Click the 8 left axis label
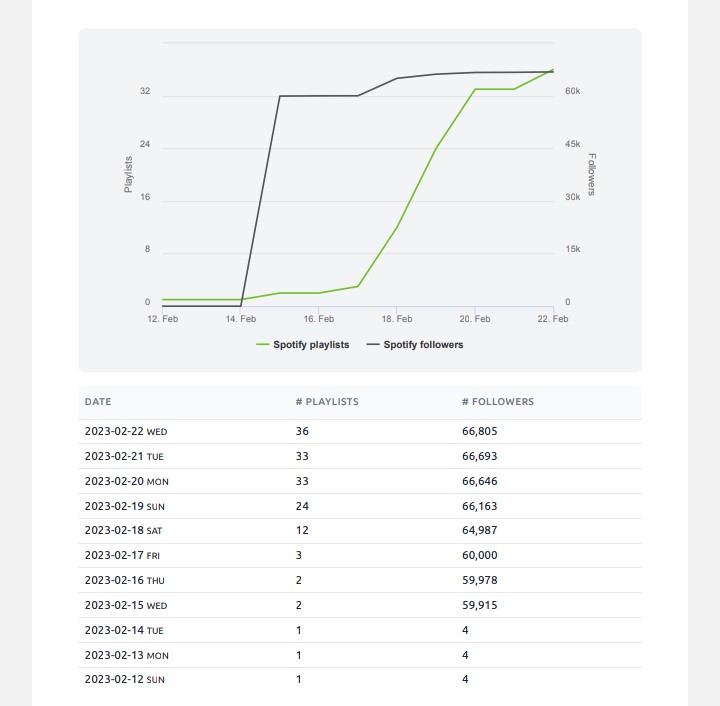 pyautogui.click(x=147, y=249)
